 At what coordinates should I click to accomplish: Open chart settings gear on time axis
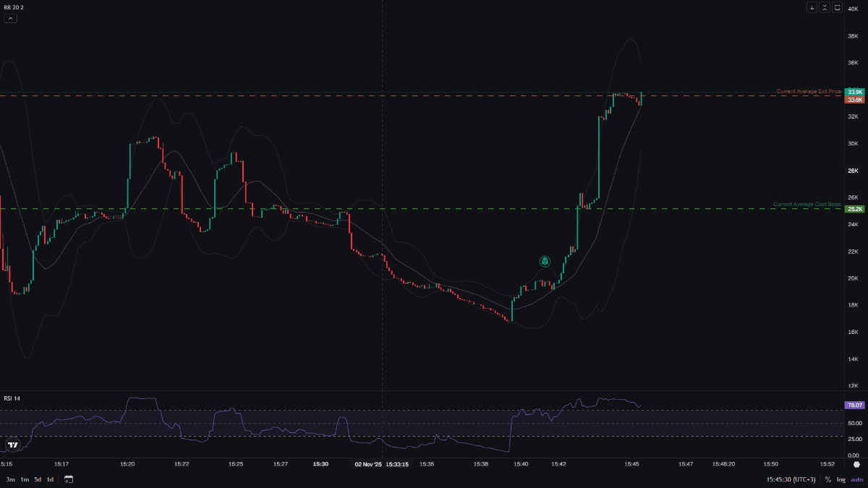click(x=856, y=465)
